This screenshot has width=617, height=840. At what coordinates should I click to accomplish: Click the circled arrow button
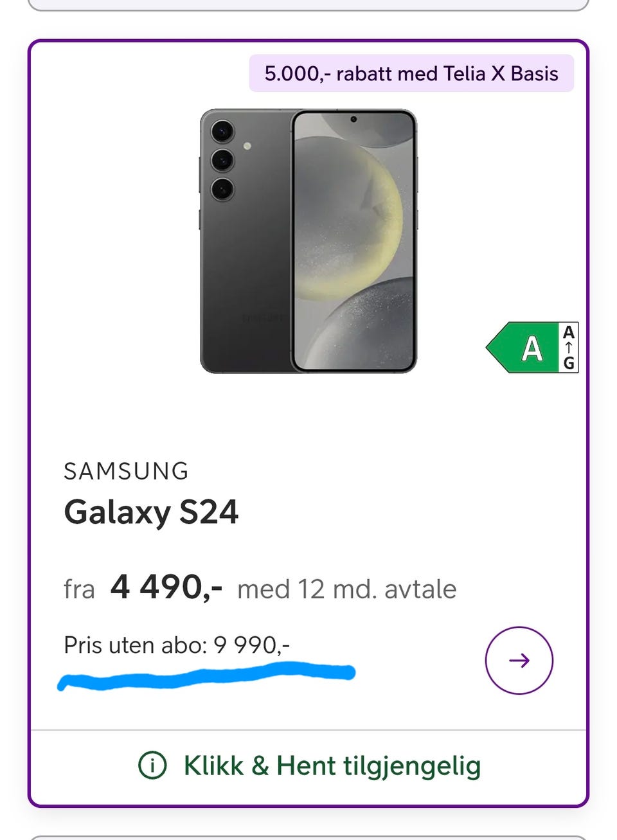point(519,660)
